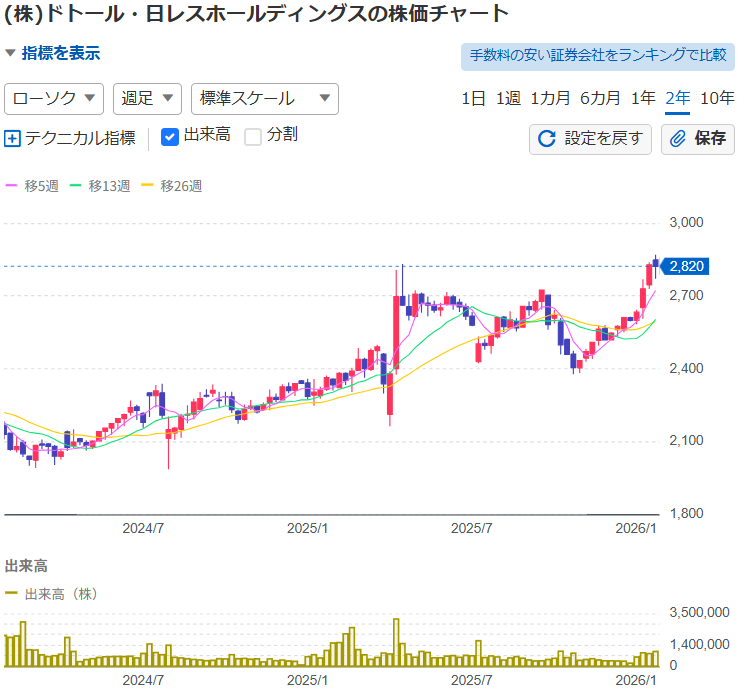Click the reset arrow icon in 設定を戻す

pyautogui.click(x=547, y=139)
